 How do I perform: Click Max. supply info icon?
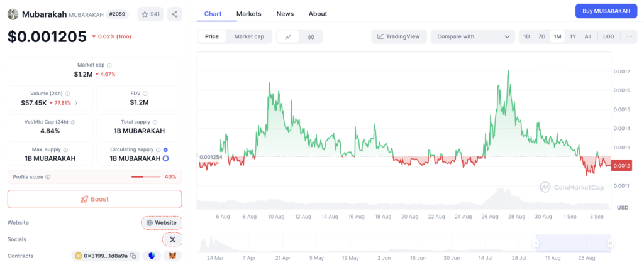click(x=65, y=149)
